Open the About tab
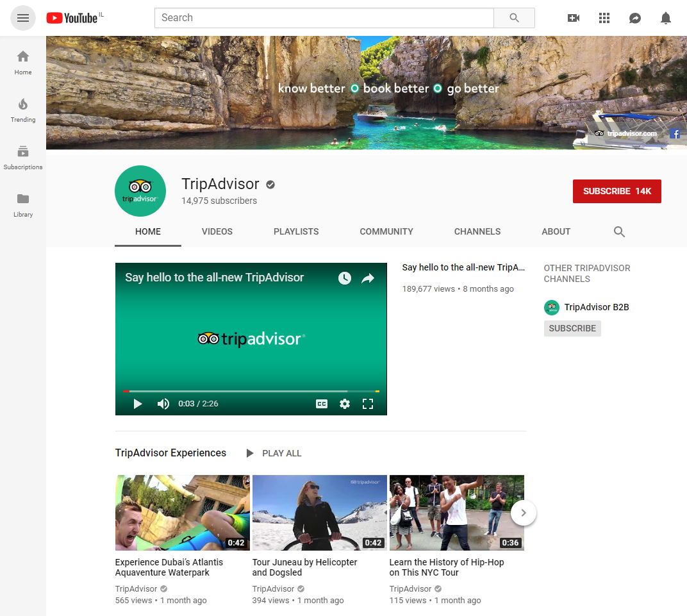Image resolution: width=687 pixels, height=616 pixels. [556, 231]
